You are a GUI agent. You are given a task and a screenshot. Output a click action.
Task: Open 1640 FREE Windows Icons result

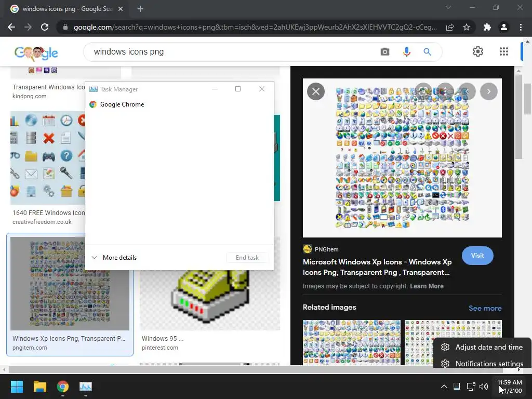tap(48, 212)
